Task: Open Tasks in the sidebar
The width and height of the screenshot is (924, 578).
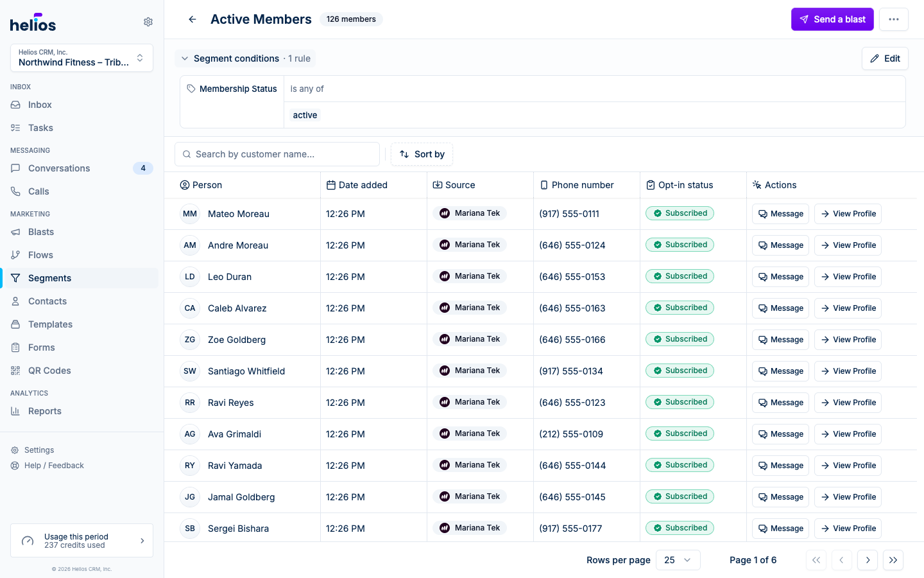Action: coord(81,128)
